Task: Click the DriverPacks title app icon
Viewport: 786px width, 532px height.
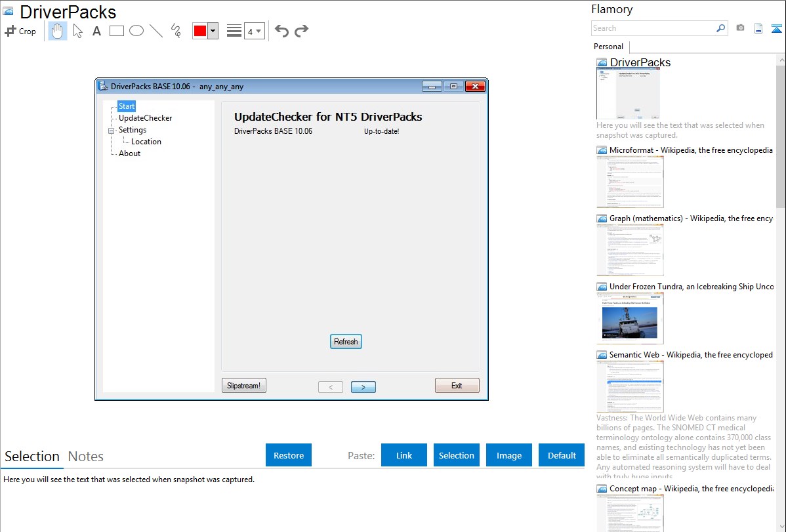Action: tap(8, 12)
